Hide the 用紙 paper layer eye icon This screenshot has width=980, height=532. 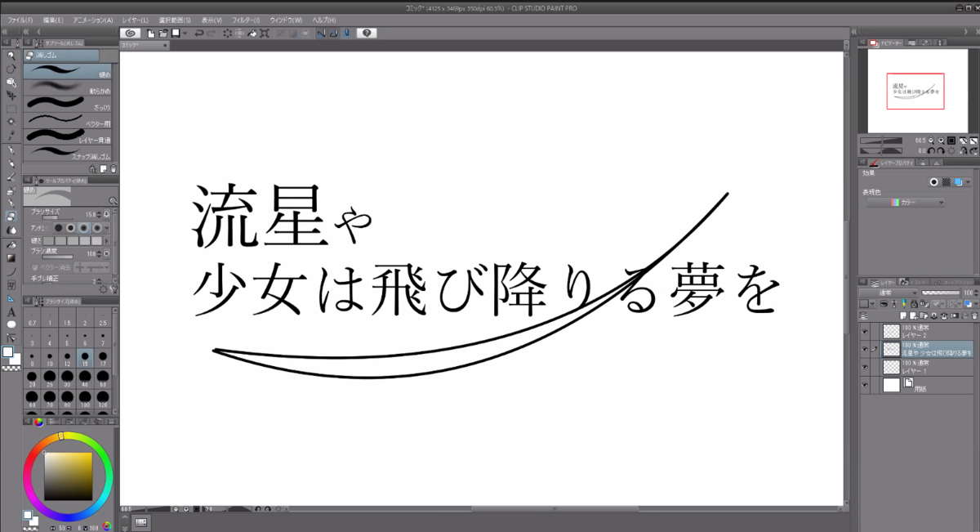(866, 383)
